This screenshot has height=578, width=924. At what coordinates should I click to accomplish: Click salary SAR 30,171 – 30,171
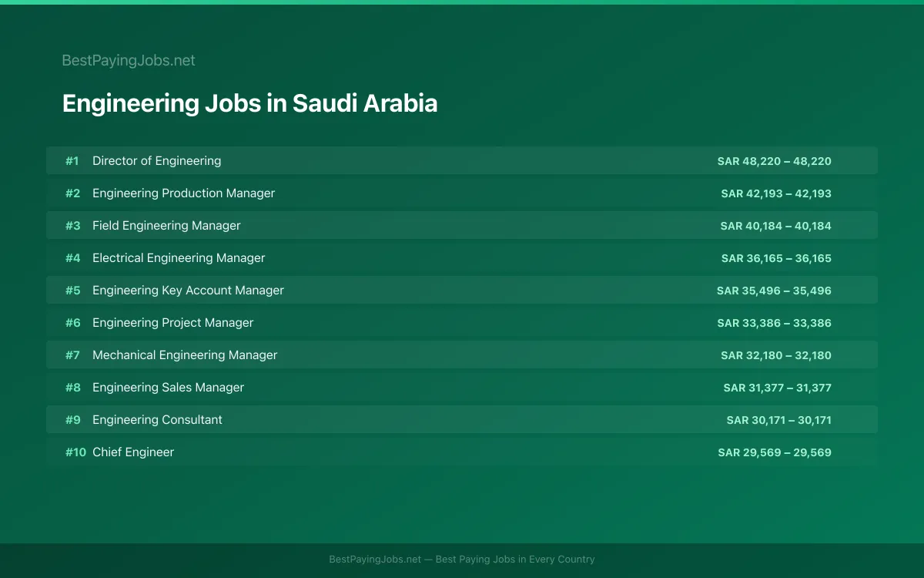point(779,420)
